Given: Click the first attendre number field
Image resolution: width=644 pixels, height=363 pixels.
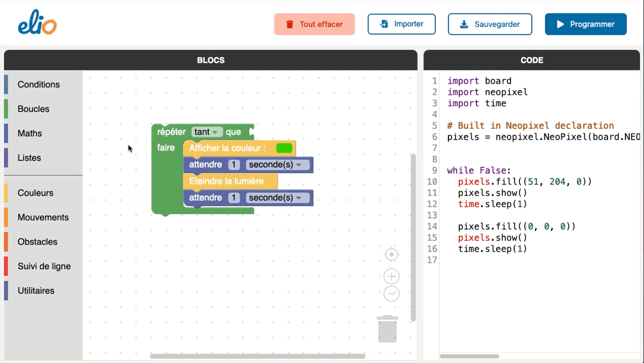Looking at the screenshot, I should pos(234,165).
